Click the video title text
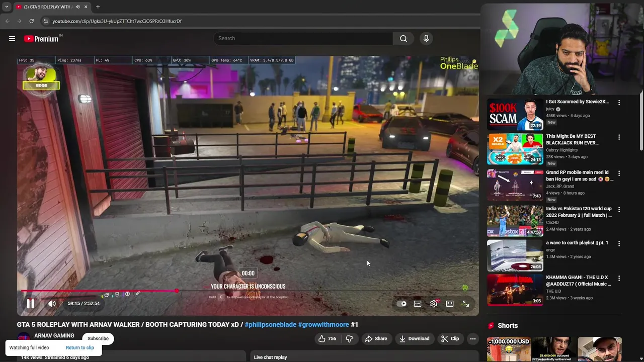 click(x=188, y=325)
